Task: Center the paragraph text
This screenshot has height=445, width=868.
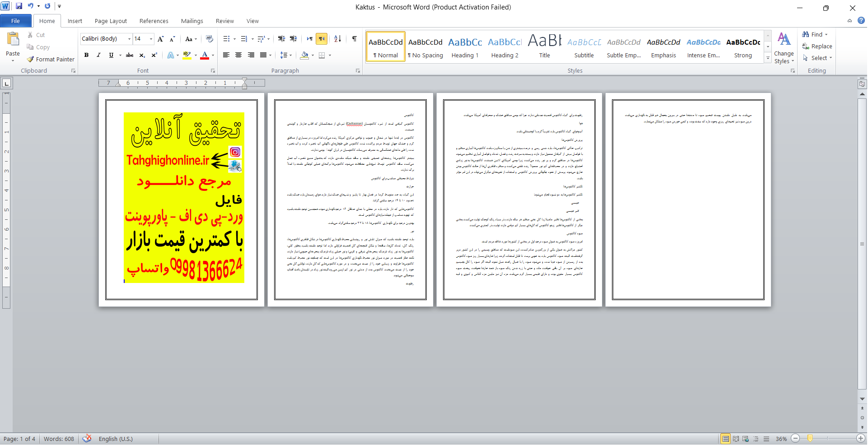Action: pyautogui.click(x=238, y=55)
